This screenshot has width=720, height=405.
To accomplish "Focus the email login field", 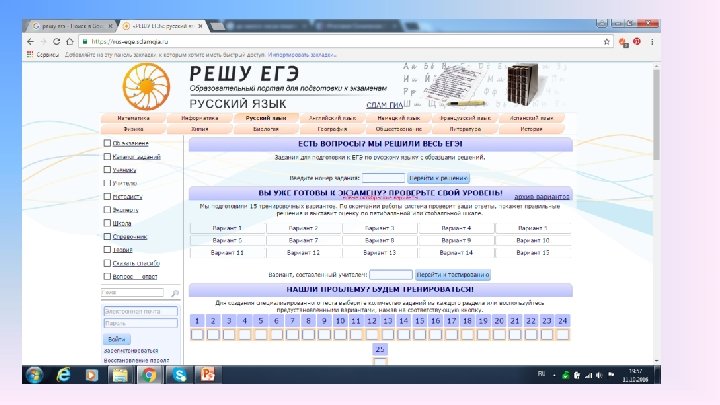I will click(141, 311).
